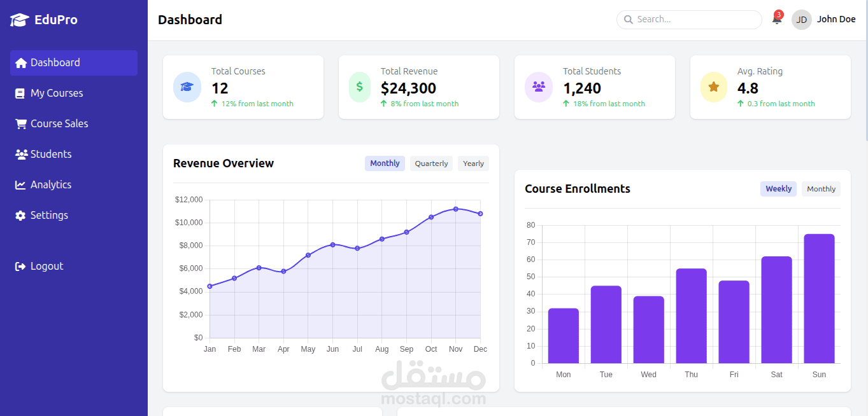This screenshot has height=416, width=868.
Task: Click the Sat enrollment bar
Action: [x=776, y=310]
